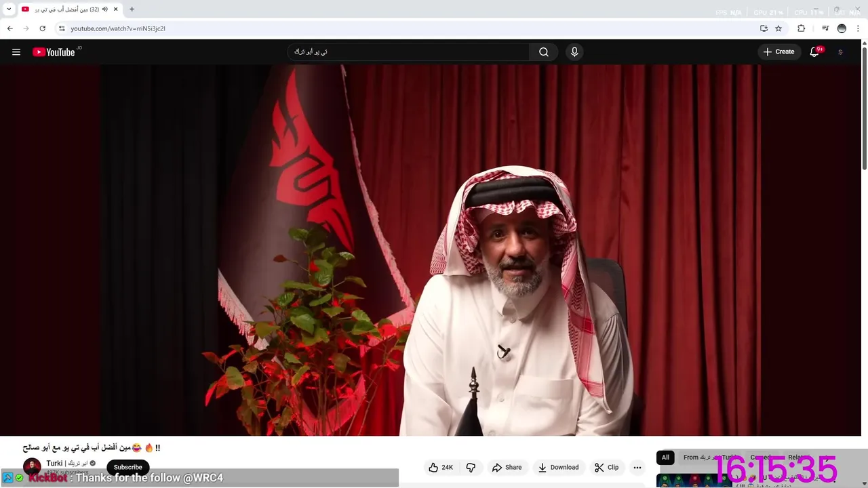
Task: Open the tab search dropdown arrow
Action: 9,9
